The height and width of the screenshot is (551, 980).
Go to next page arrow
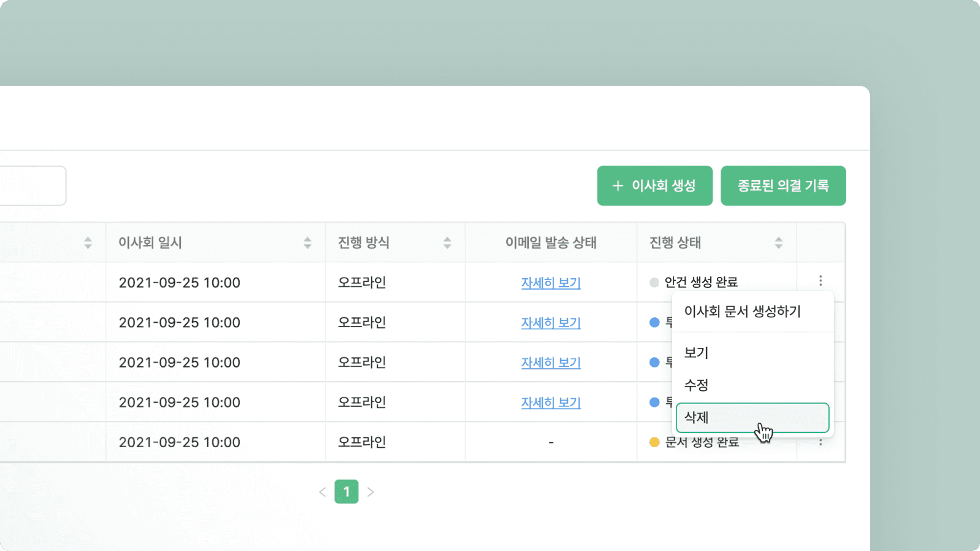(370, 492)
